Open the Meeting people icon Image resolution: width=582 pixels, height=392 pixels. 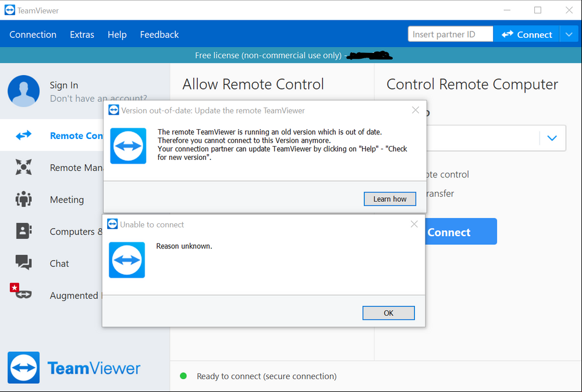coord(24,199)
